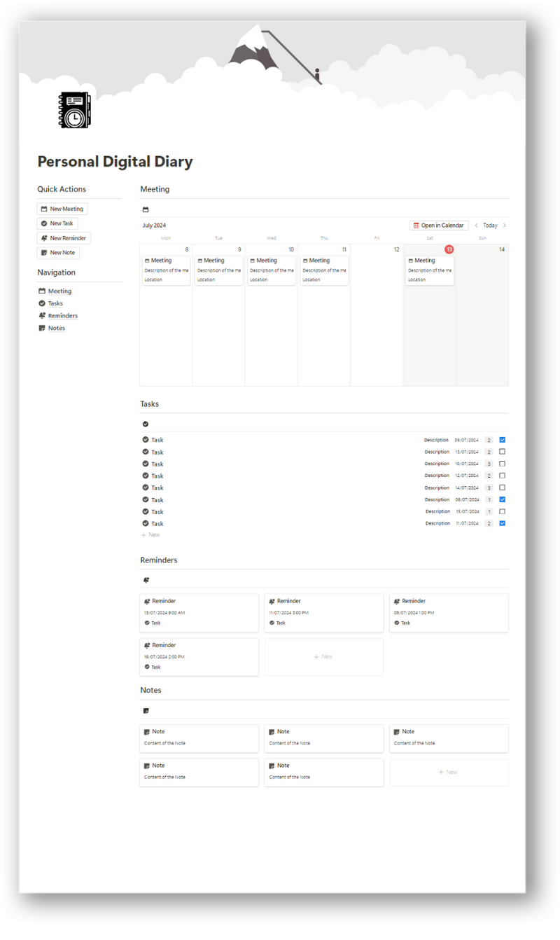Open the Thursday 11 meeting card
Screen dimensions: 560x940
pos(324,270)
